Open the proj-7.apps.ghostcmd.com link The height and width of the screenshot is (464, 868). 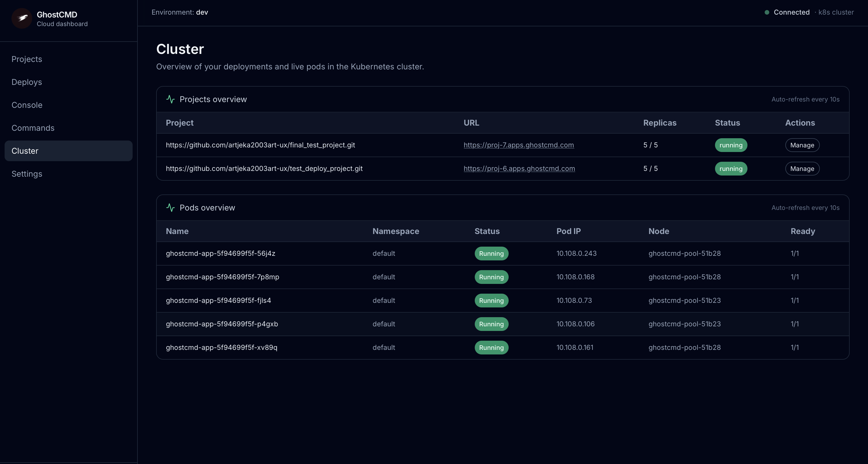[x=519, y=145]
